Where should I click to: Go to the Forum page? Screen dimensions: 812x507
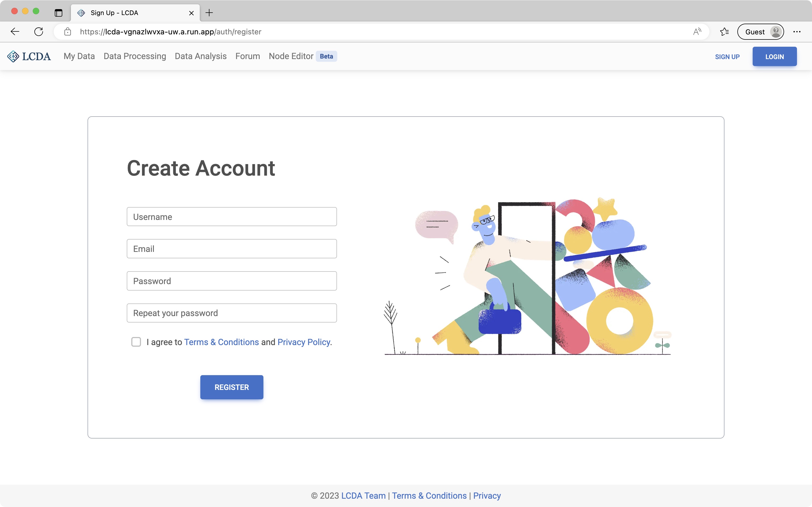[247, 56]
